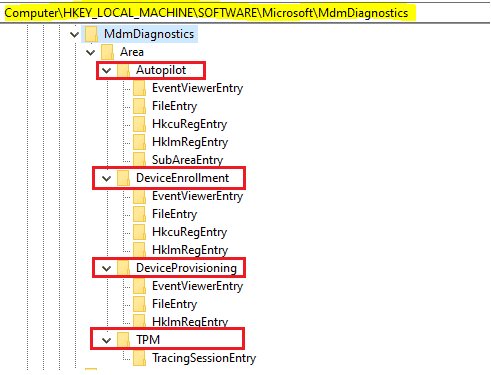Click the TracingSessionEntry folder icon
491x375 pixels.
139,358
